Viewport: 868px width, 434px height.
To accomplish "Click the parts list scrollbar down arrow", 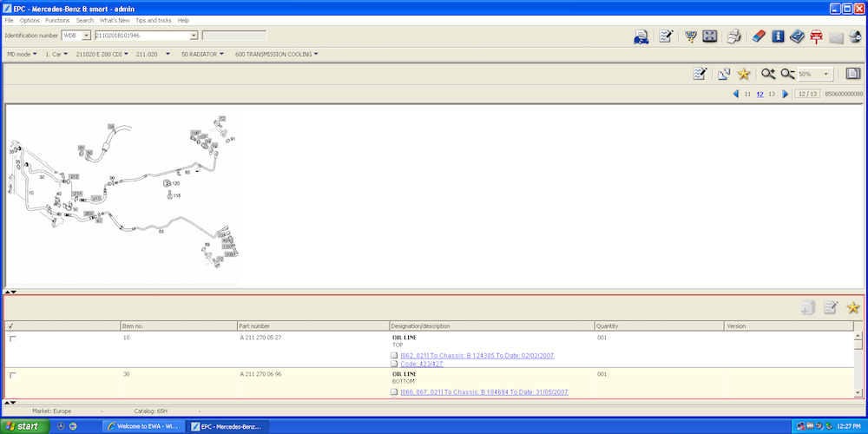I will pos(858,392).
